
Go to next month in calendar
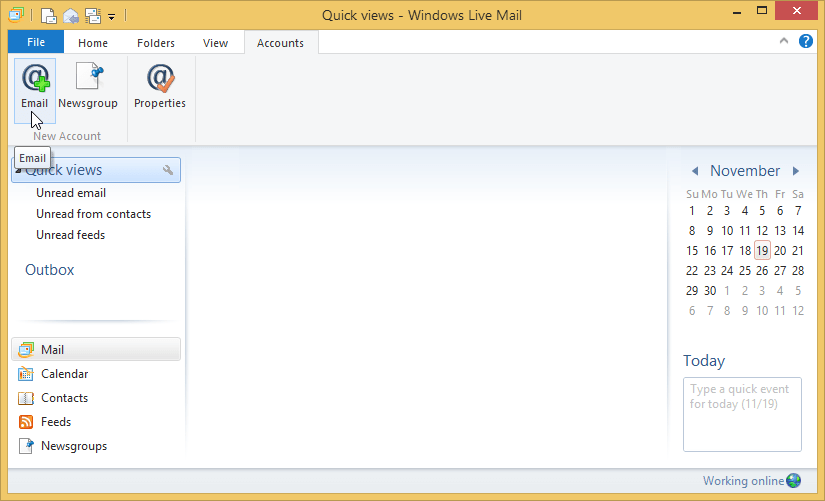796,171
